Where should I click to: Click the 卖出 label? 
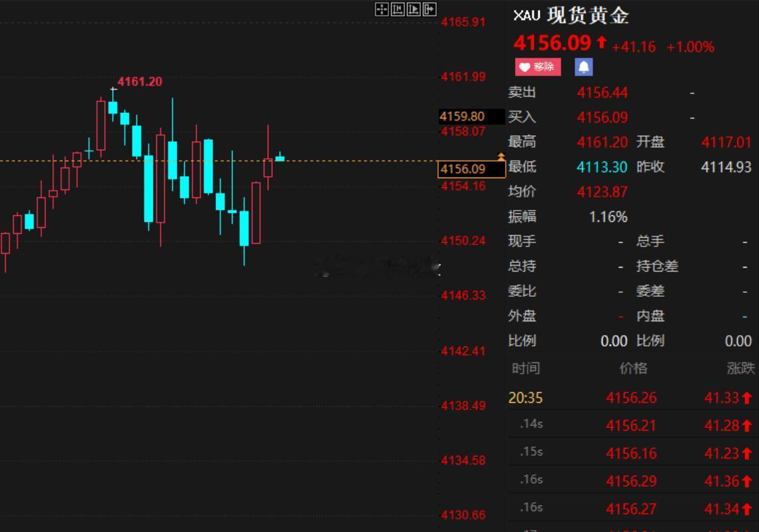[522, 92]
